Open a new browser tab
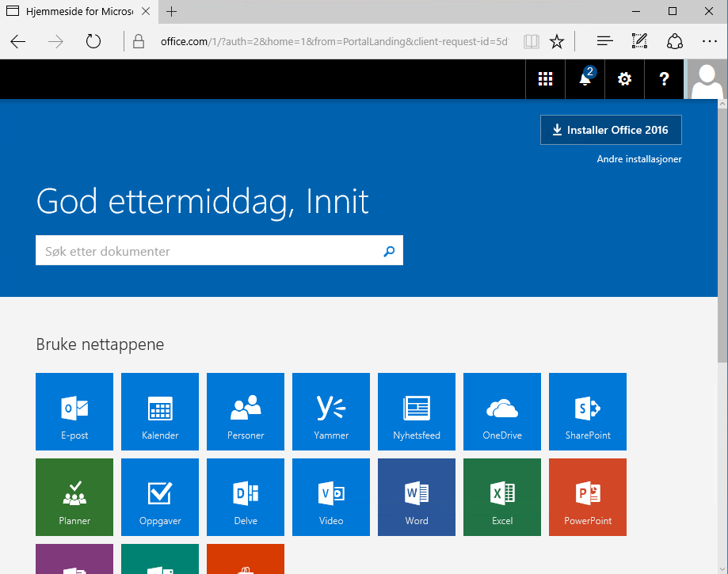 [171, 12]
